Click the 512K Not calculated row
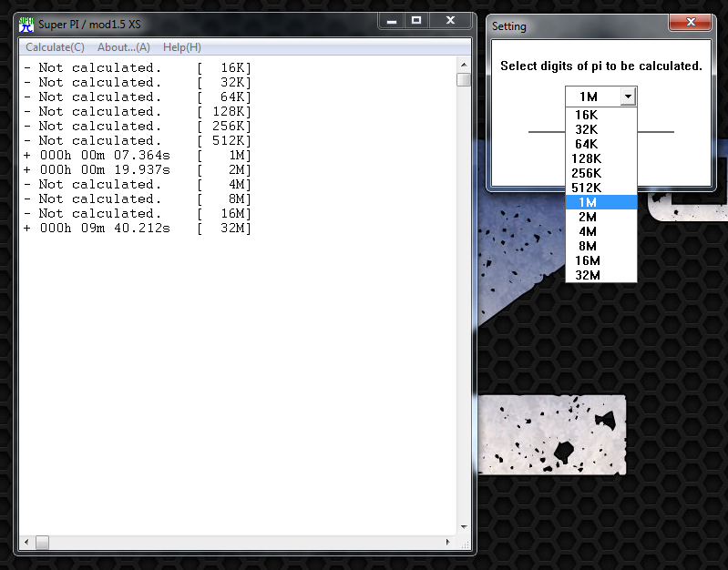 138,140
